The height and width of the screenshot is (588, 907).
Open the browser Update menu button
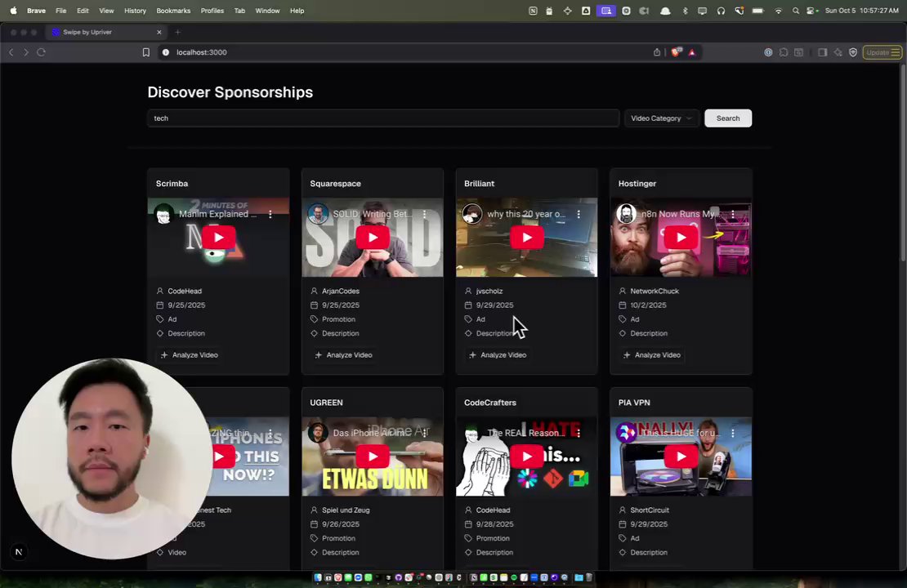click(x=882, y=52)
